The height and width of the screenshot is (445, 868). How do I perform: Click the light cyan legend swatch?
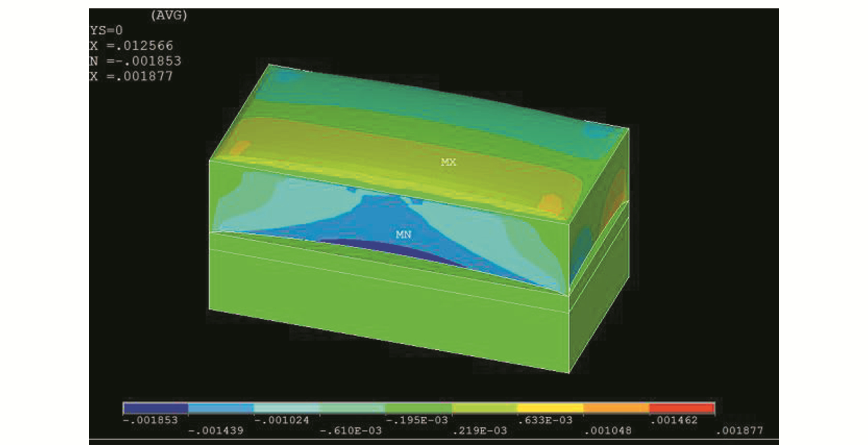(x=286, y=408)
